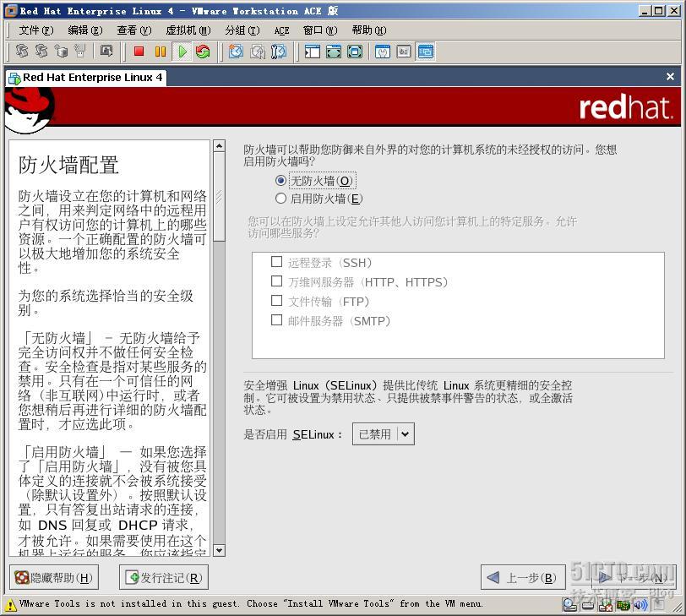The width and height of the screenshot is (686, 616).
Task: Open the ACE menu
Action: pos(282,30)
